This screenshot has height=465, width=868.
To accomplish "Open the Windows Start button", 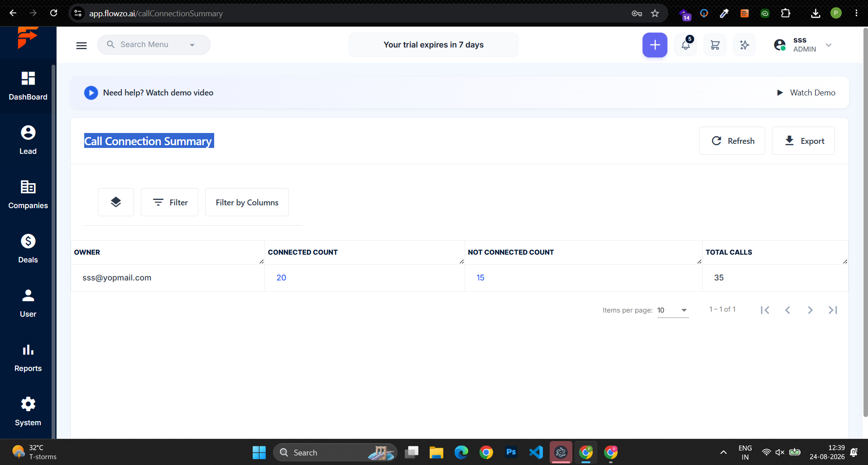I will click(259, 452).
